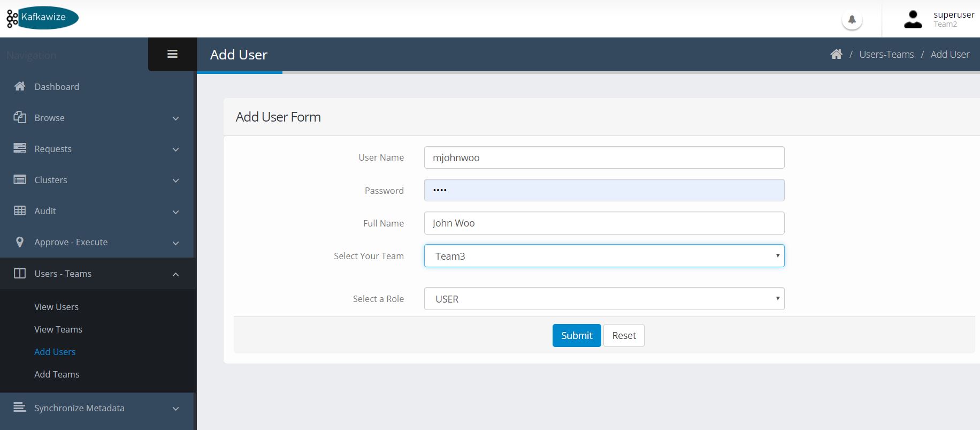Open the Requests menu item

(53, 149)
